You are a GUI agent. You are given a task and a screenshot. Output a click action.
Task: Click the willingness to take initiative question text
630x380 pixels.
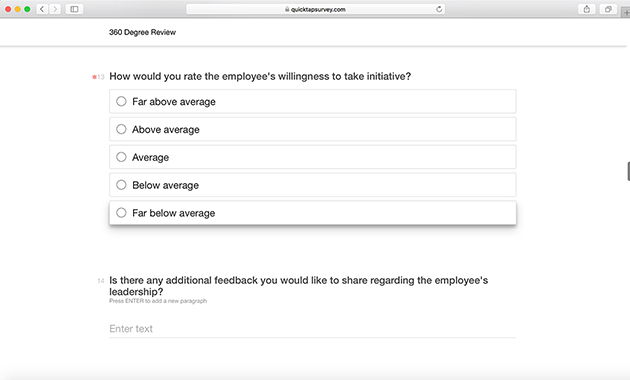coord(260,76)
